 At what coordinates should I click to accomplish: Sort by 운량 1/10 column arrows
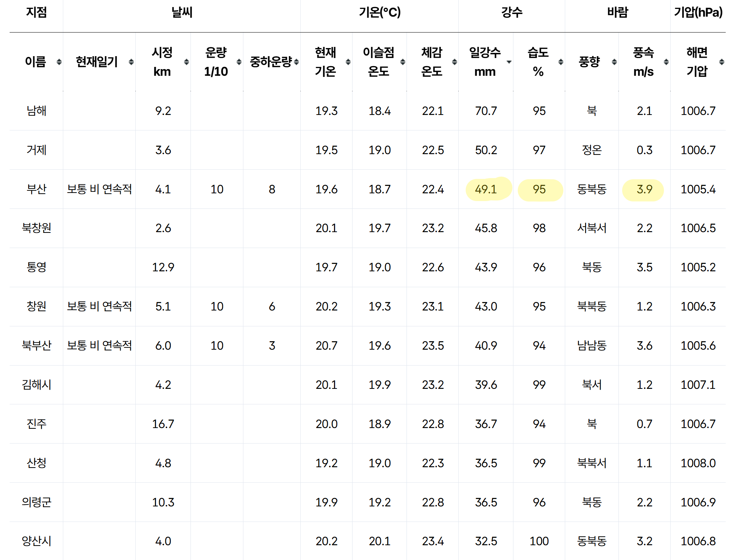pyautogui.click(x=239, y=62)
